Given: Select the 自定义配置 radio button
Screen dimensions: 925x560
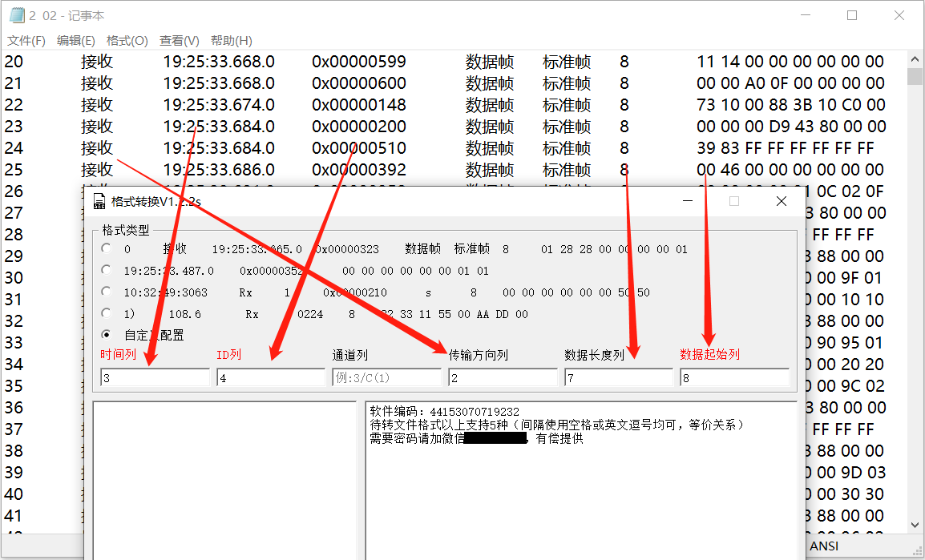Looking at the screenshot, I should [x=106, y=336].
